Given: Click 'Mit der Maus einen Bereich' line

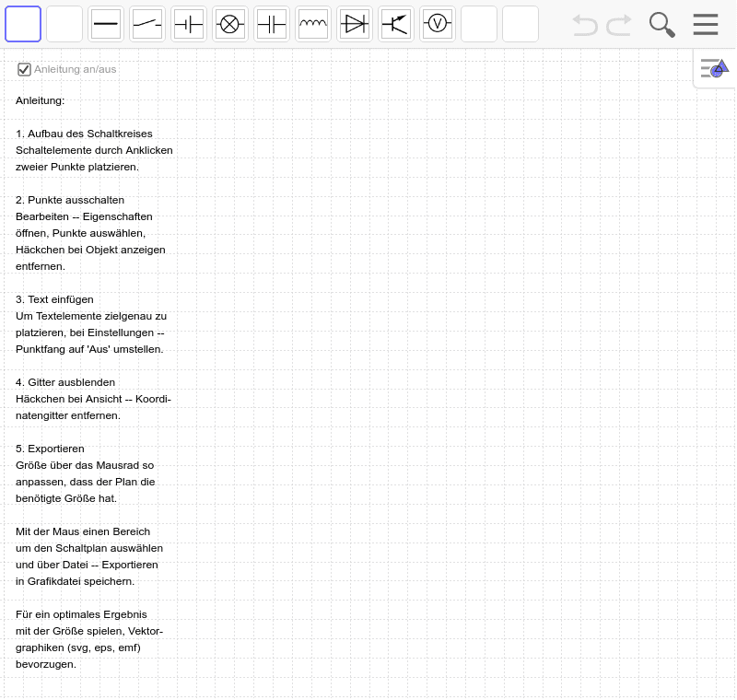Looking at the screenshot, I should point(83,531).
